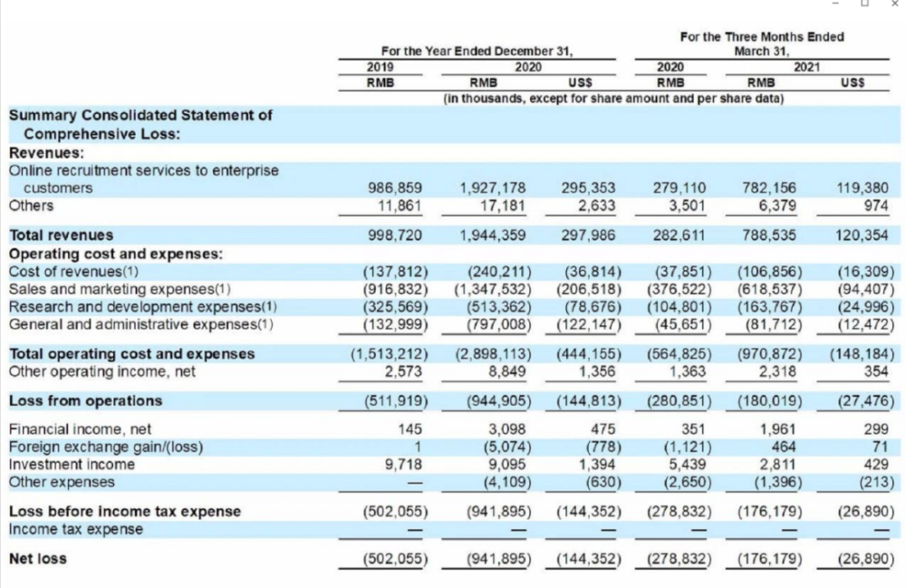
Task: Select the 'For the Three Months Ended' header
Action: tap(762, 36)
